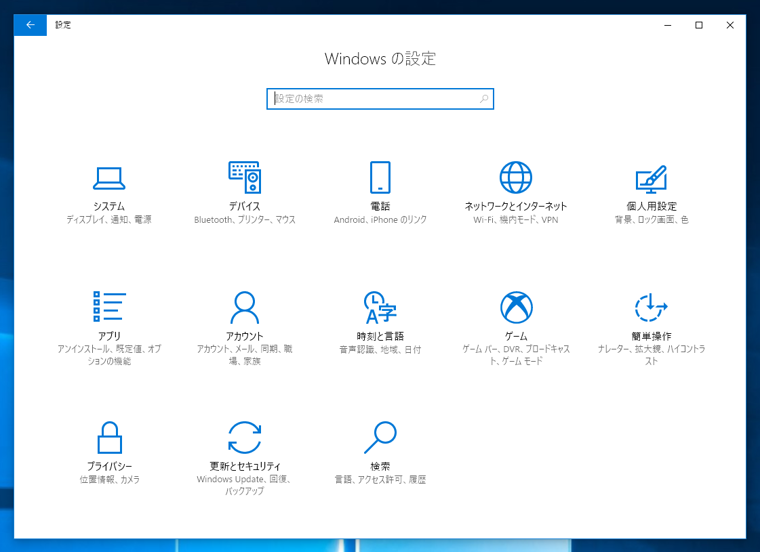This screenshot has width=760, height=552.
Task: Click '言語、アクセス許可、履歴' description
Action: (380, 480)
